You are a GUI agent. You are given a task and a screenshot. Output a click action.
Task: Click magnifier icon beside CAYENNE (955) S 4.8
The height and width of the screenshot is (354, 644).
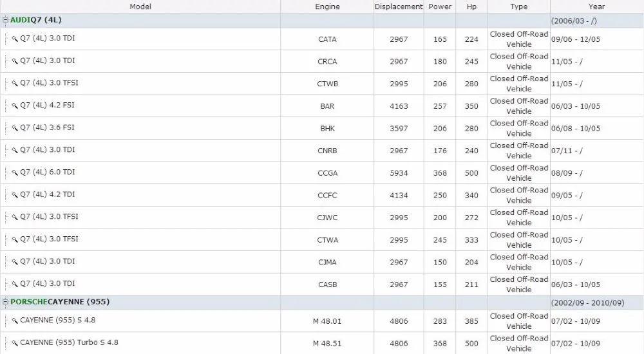point(15,321)
